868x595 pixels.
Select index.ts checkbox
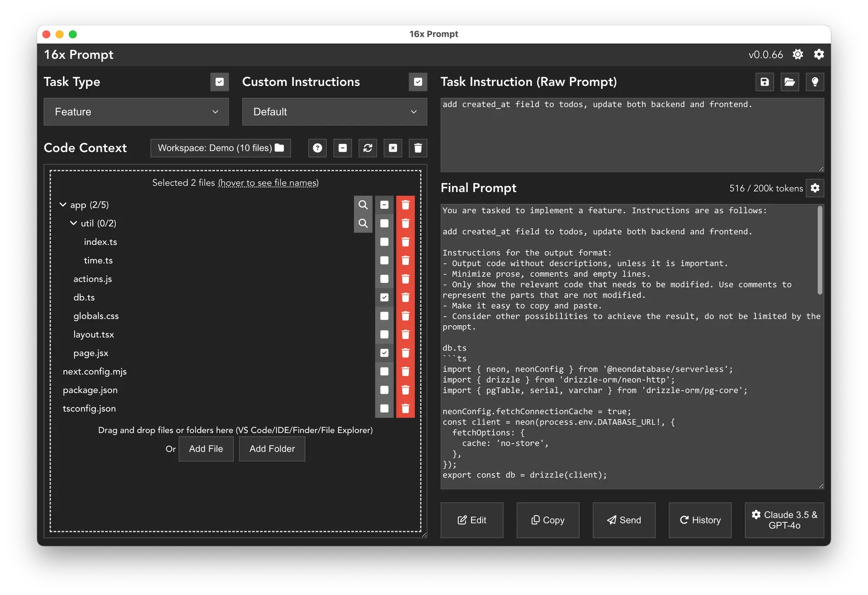pyautogui.click(x=384, y=242)
